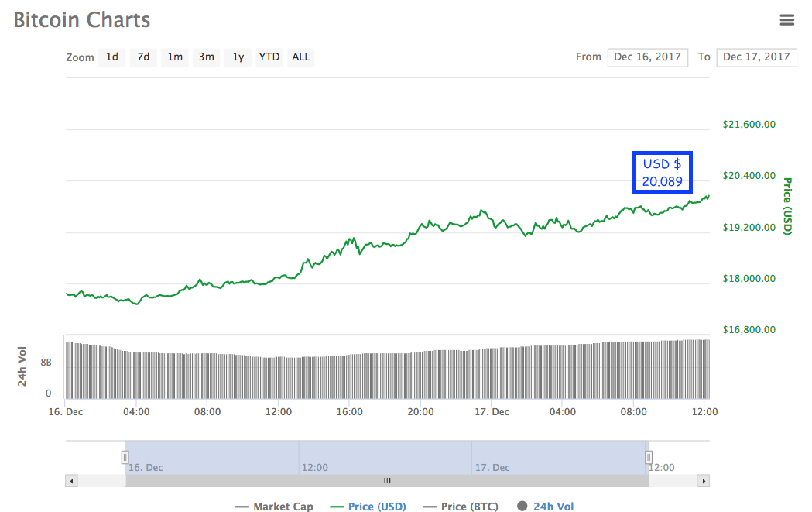Toggle Price (BTC) series in legend
Image resolution: width=812 pixels, height=512 pixels.
pos(461,507)
